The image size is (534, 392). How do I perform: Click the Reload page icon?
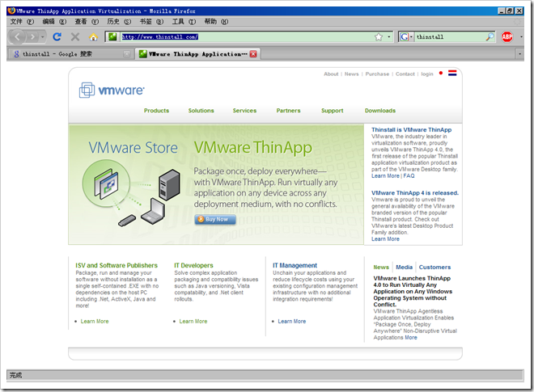[x=57, y=36]
